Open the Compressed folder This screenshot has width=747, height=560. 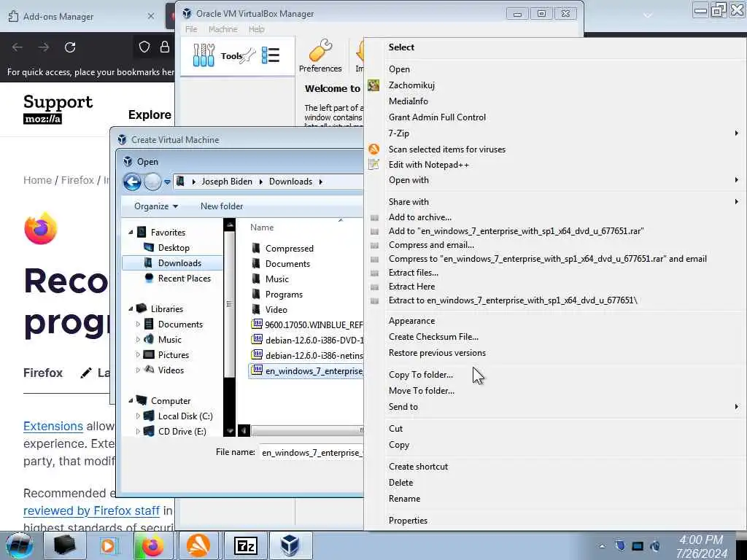tap(282, 249)
